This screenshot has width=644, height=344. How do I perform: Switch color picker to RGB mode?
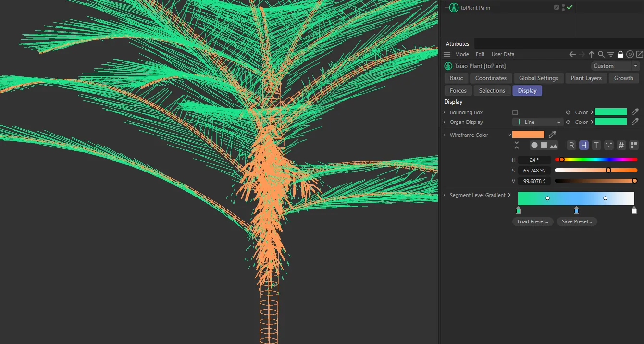point(571,145)
